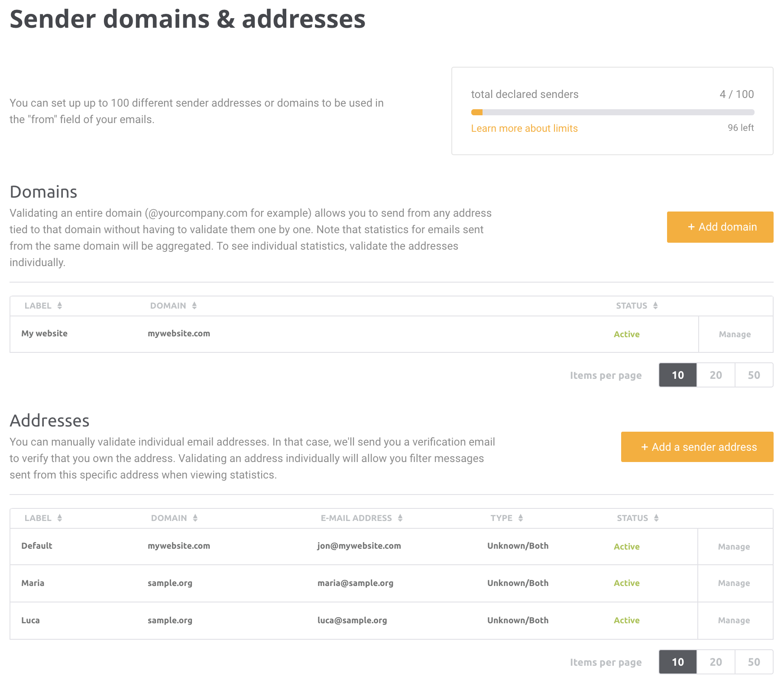The height and width of the screenshot is (690, 784).
Task: Click Active status of My website
Action: click(626, 334)
